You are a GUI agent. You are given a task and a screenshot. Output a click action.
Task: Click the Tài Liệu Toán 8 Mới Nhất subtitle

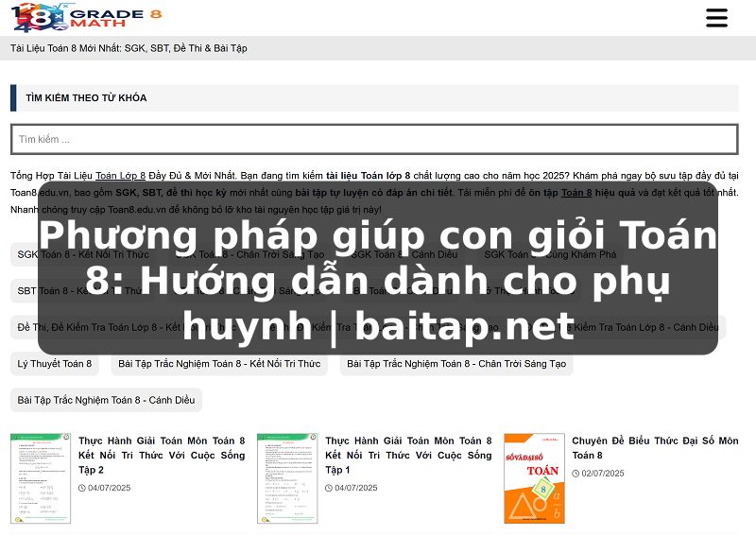129,48
